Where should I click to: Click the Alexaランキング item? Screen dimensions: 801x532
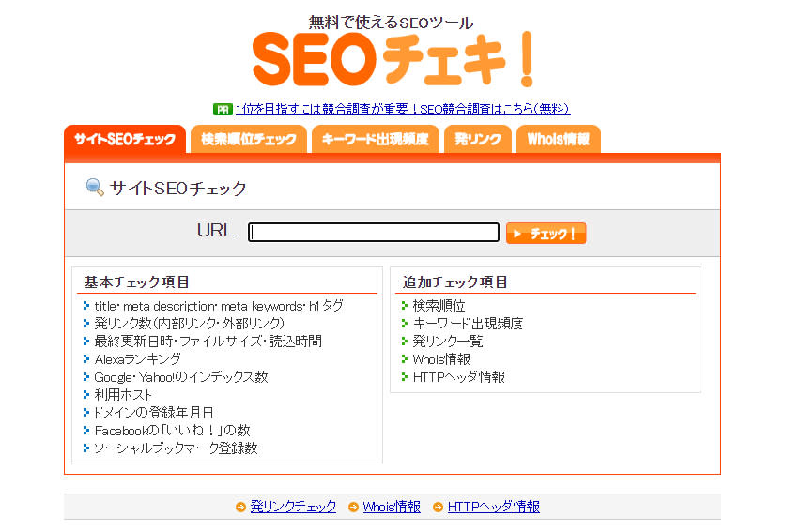137,359
